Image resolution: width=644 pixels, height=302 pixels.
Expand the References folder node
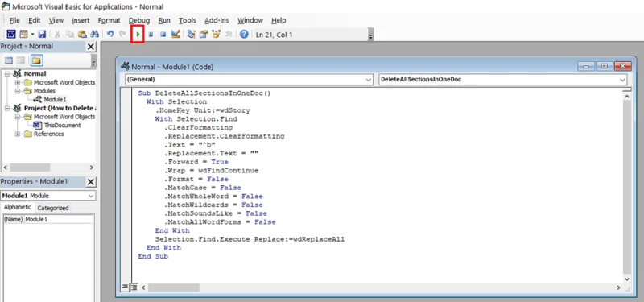(18, 134)
